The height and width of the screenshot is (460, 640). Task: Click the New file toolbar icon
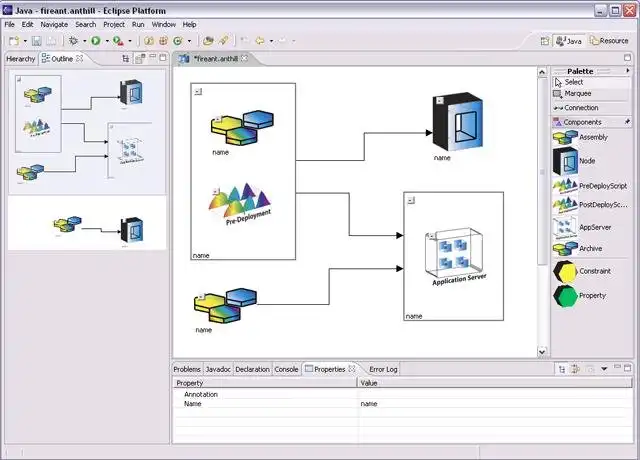click(x=14, y=41)
